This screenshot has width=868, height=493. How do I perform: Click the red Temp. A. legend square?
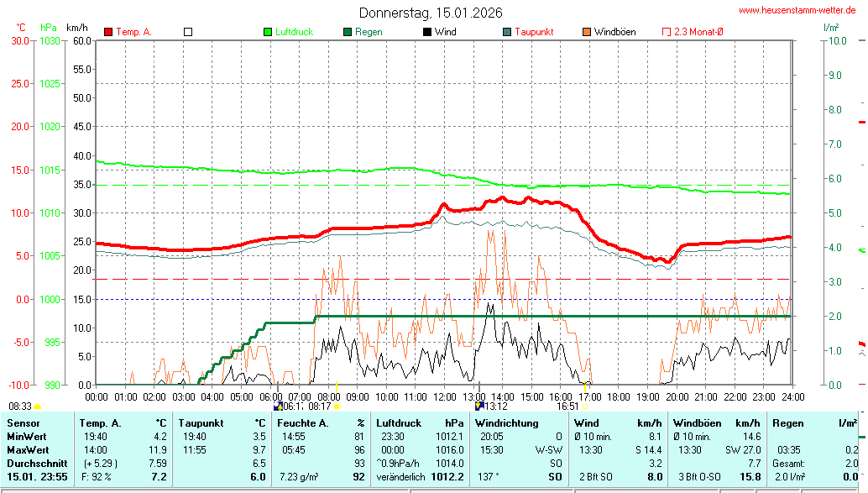[108, 32]
